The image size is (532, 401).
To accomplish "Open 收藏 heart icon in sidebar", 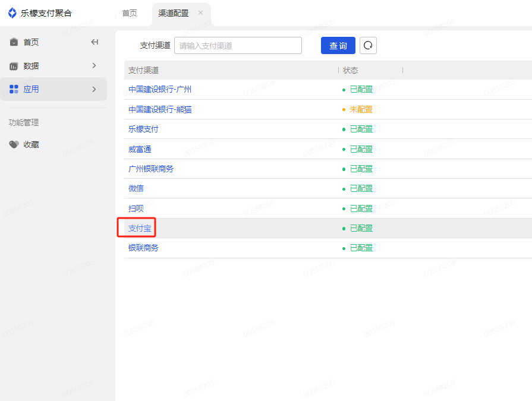I will tap(14, 145).
